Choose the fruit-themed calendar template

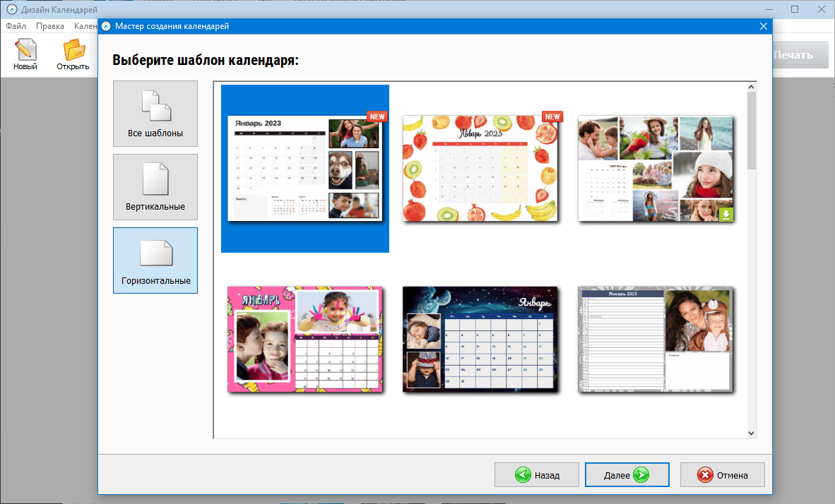pos(480,168)
